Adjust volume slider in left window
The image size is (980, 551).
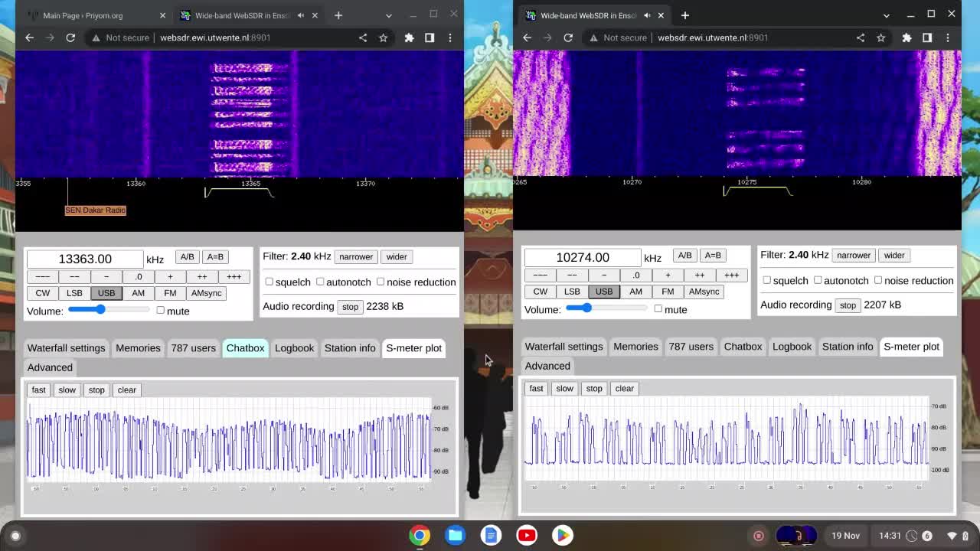tap(109, 309)
